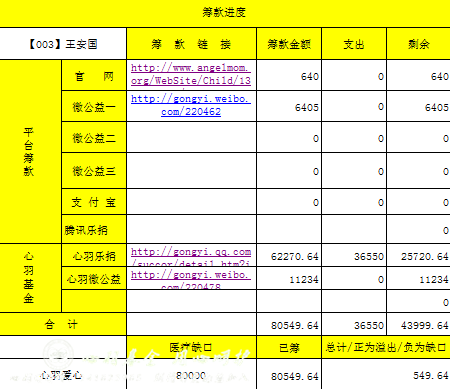Open the 心羽微公益 gongyi.weibo.com link

point(191,279)
